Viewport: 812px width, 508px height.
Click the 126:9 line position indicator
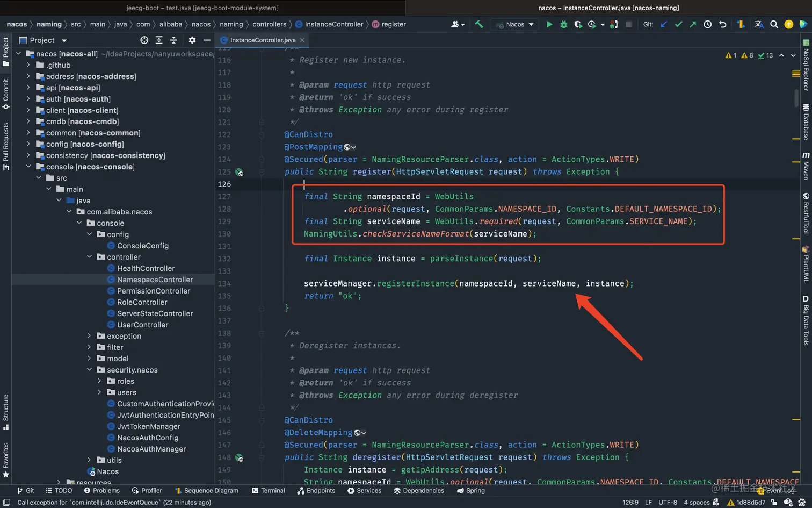coord(630,503)
